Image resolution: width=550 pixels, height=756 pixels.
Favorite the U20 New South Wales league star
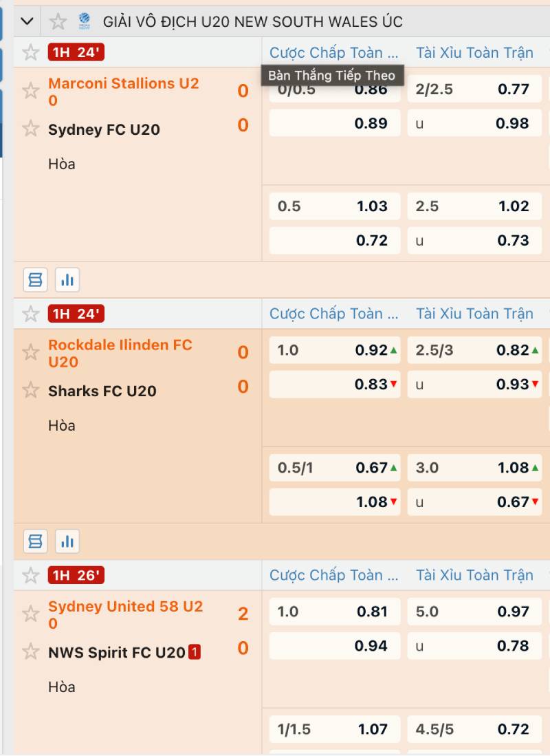pyautogui.click(x=58, y=22)
